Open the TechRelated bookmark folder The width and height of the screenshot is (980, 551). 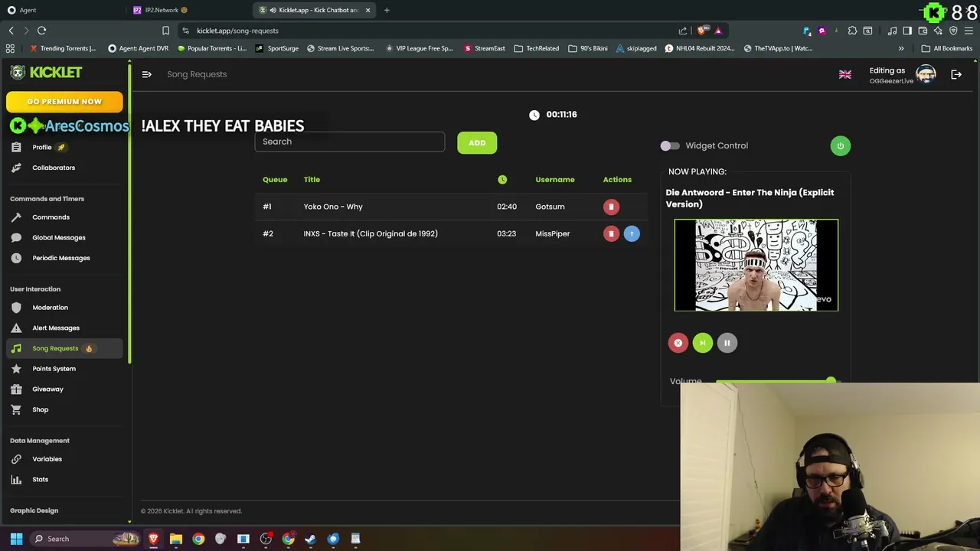tap(537, 48)
